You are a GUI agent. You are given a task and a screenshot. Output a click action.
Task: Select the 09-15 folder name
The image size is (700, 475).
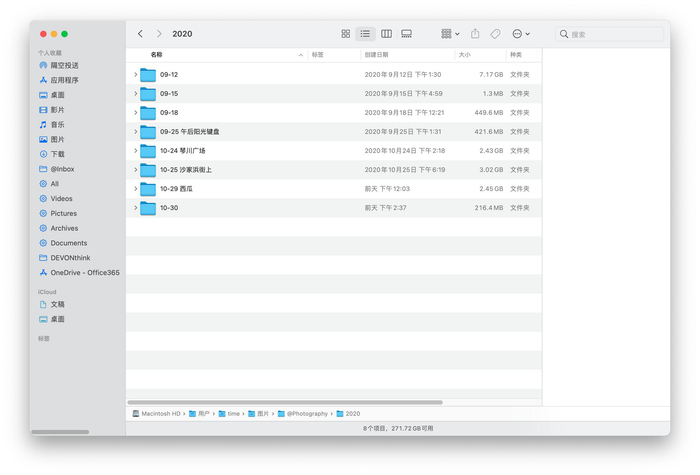pos(169,94)
